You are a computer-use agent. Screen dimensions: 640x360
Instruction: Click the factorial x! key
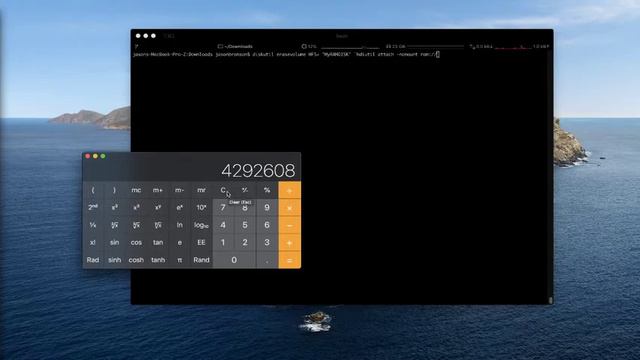coord(93,242)
